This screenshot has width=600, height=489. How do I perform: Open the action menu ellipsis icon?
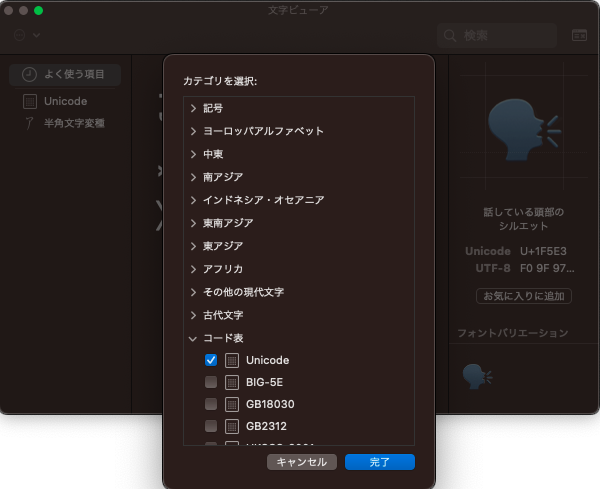point(20,35)
